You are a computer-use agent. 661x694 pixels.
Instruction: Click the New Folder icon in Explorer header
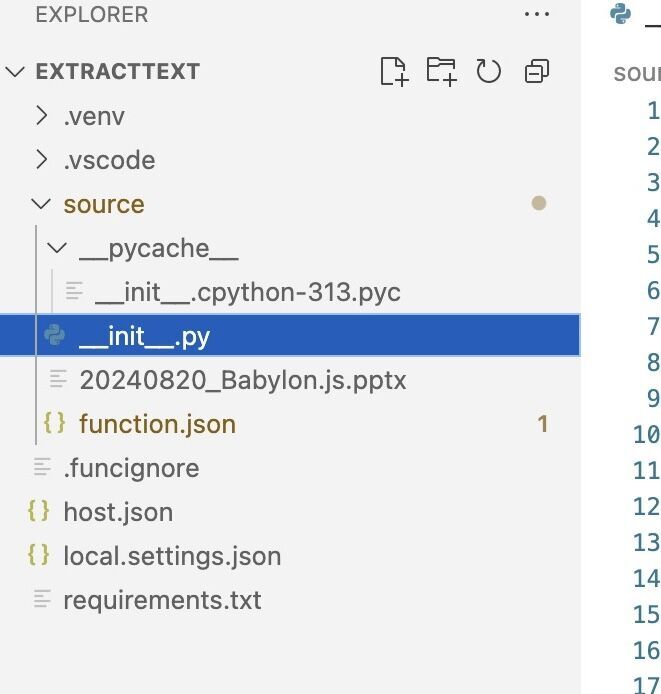tap(441, 71)
